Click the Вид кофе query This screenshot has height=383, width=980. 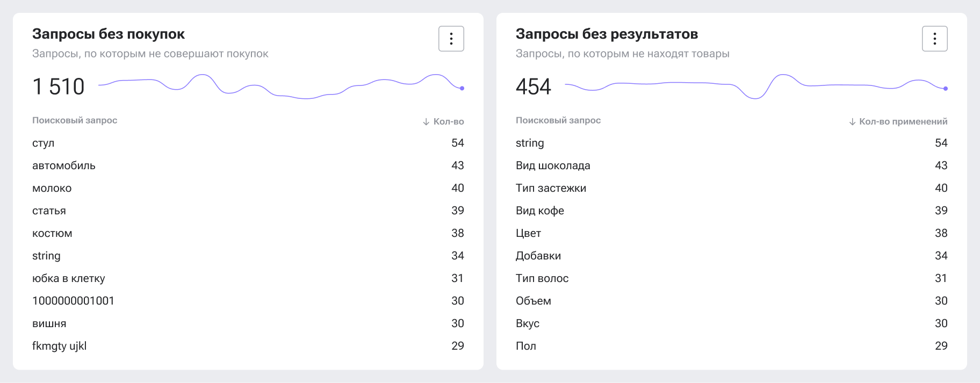(540, 211)
